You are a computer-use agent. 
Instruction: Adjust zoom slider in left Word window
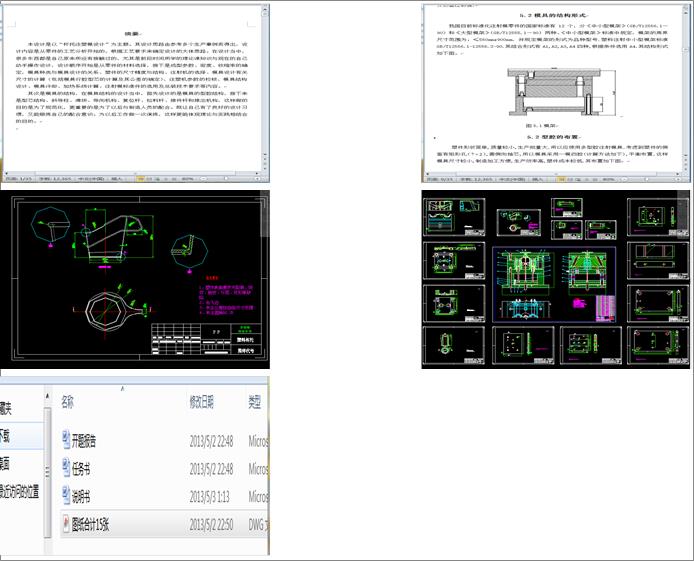226,179
